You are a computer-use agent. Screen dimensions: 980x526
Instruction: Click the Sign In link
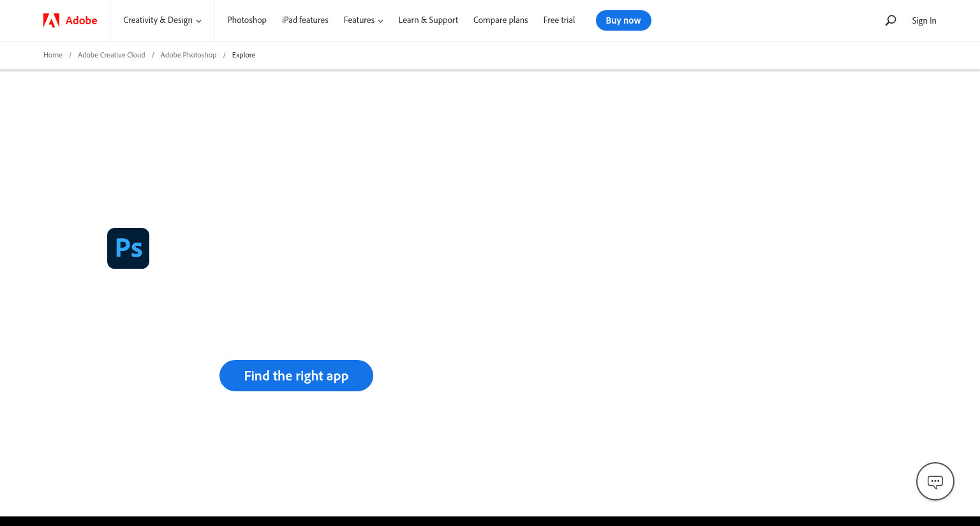pos(924,20)
